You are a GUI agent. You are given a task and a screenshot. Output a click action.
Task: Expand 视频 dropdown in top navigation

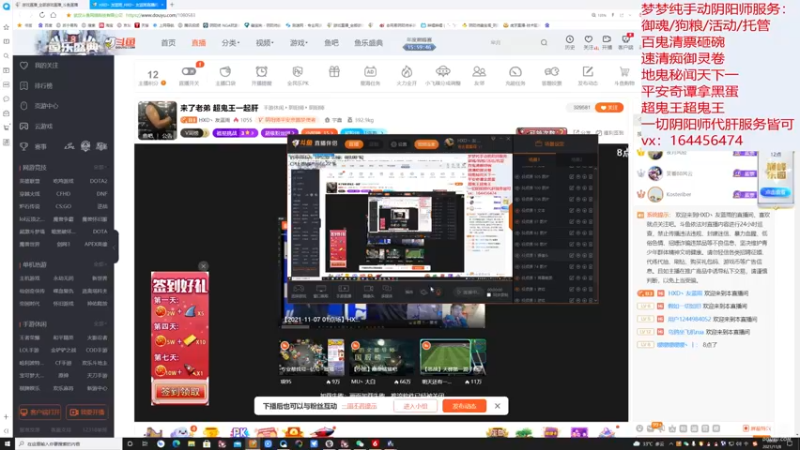(264, 43)
